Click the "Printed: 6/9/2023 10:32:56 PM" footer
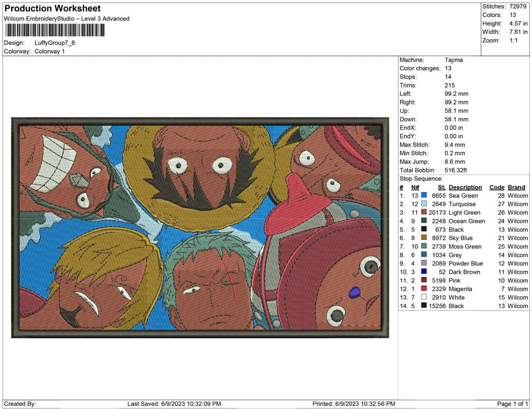 (x=354, y=404)
